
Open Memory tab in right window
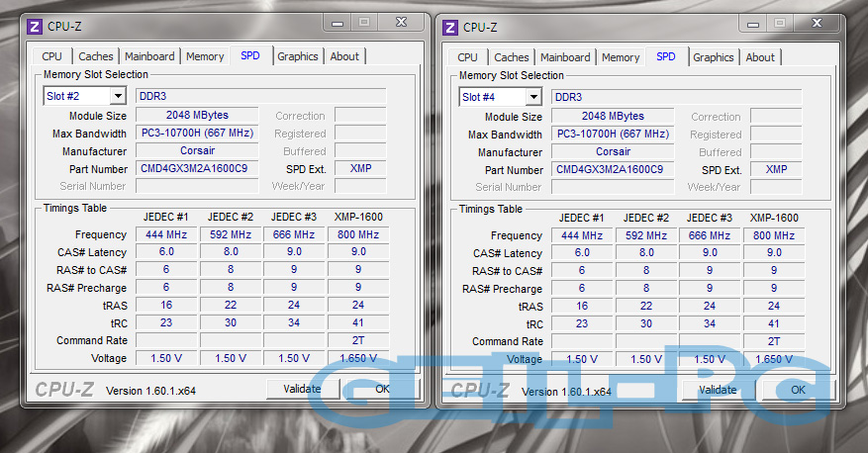621,57
